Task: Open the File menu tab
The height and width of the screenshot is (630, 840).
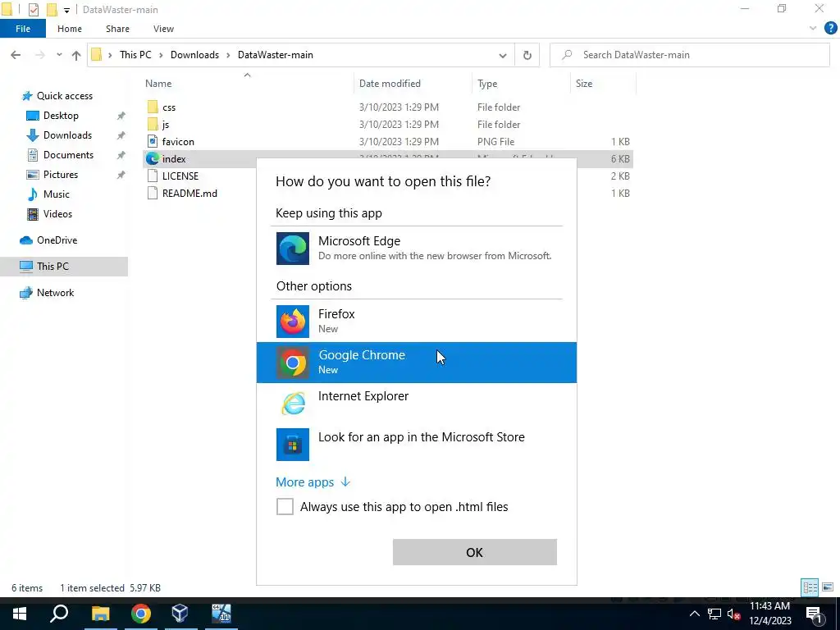Action: point(23,29)
